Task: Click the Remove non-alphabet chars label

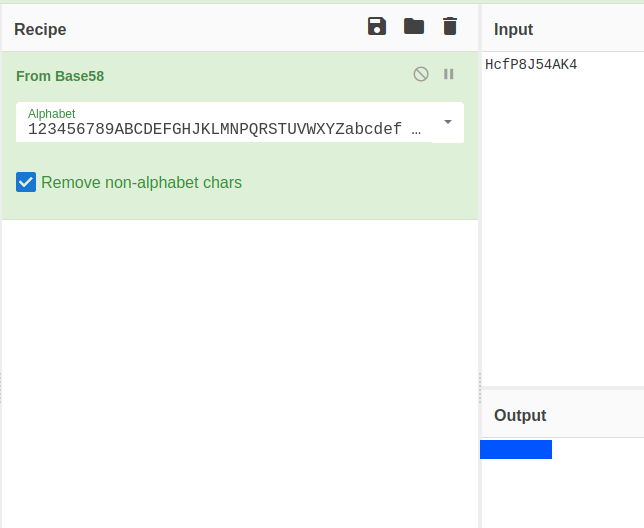Action: coord(141,182)
